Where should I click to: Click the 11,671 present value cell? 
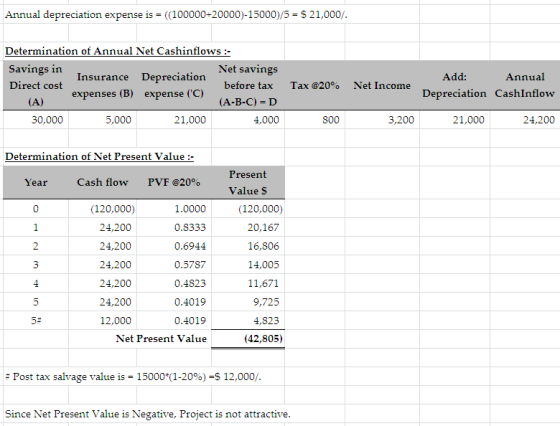pyautogui.click(x=248, y=283)
